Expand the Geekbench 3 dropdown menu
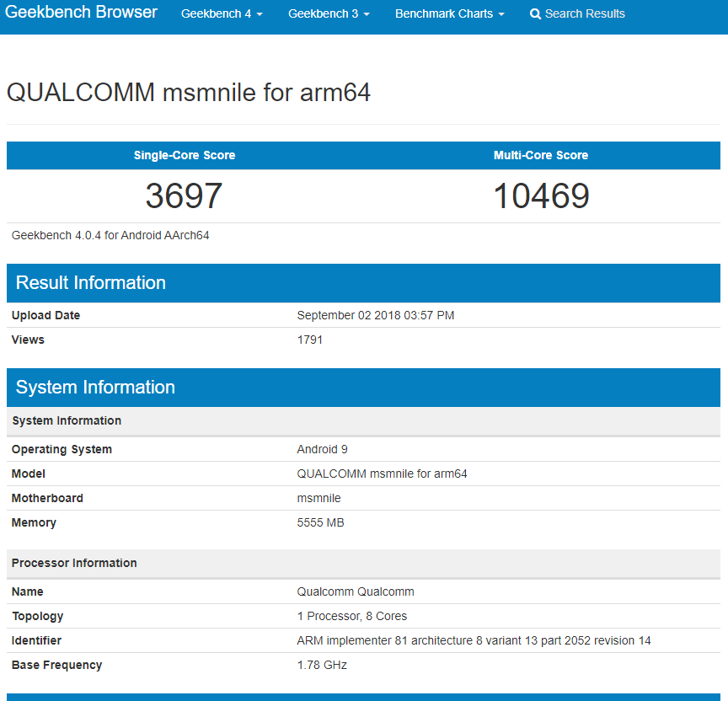 329,14
